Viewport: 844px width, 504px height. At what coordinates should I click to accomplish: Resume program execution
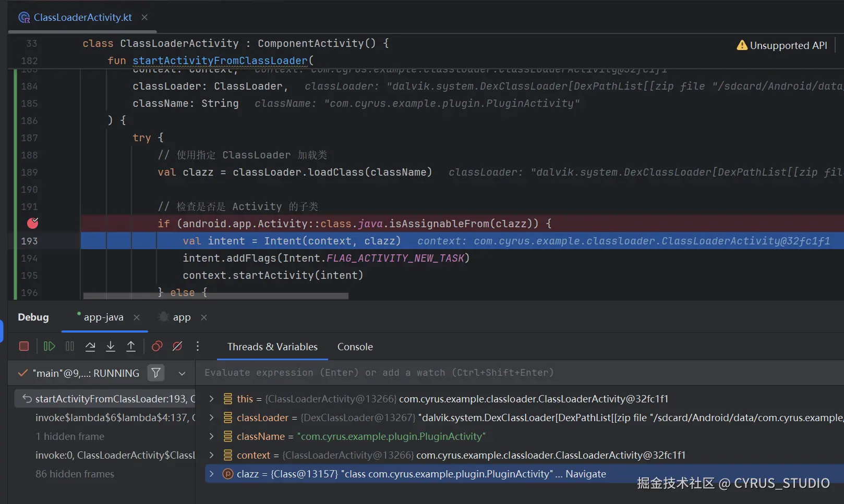click(50, 346)
